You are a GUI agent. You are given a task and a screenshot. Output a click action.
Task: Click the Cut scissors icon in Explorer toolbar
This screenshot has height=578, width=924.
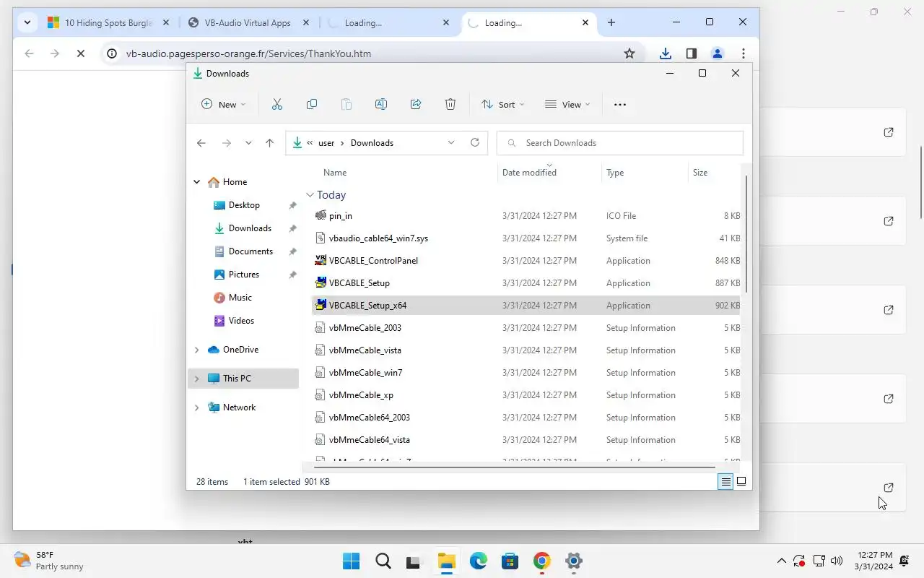point(277,104)
